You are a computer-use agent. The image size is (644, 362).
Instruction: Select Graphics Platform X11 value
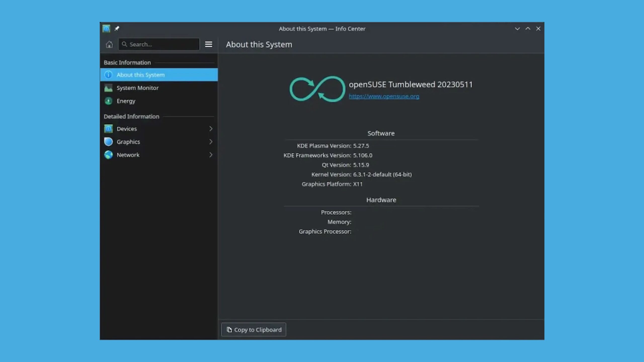coord(358,184)
